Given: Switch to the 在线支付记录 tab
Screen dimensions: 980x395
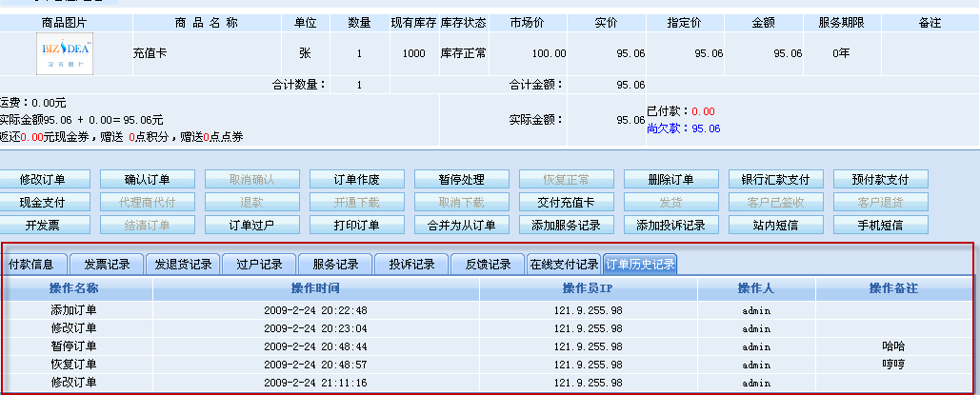Looking at the screenshot, I should point(564,264).
